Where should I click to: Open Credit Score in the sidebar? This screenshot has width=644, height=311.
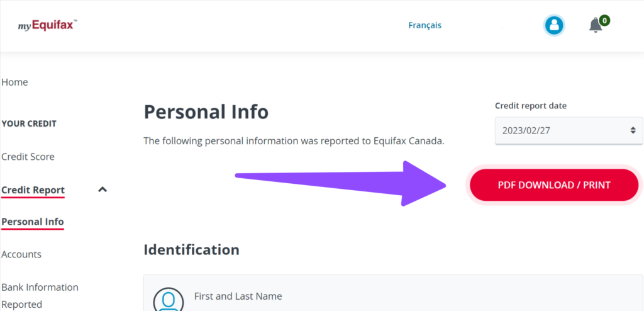[x=28, y=157]
